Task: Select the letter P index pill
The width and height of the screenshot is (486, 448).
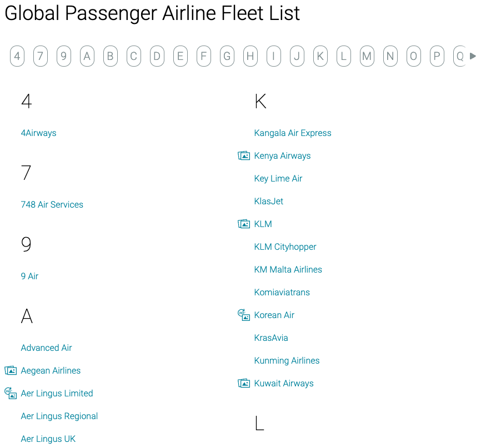Action: [437, 56]
